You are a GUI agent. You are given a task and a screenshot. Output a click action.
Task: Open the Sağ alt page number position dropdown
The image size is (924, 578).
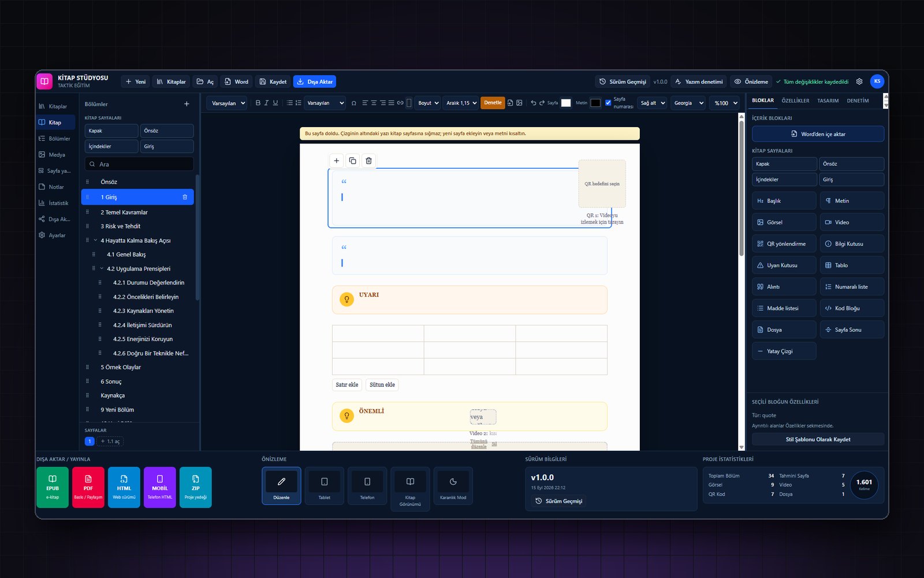tap(652, 103)
